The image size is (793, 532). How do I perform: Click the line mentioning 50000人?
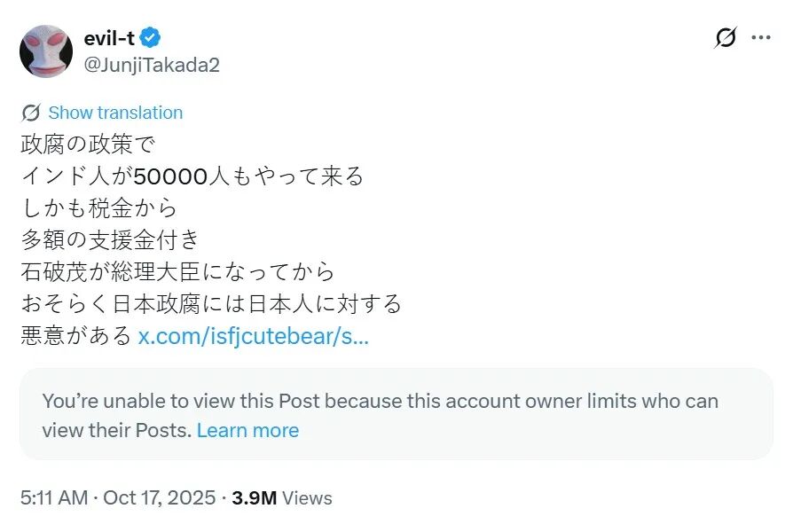point(192,176)
